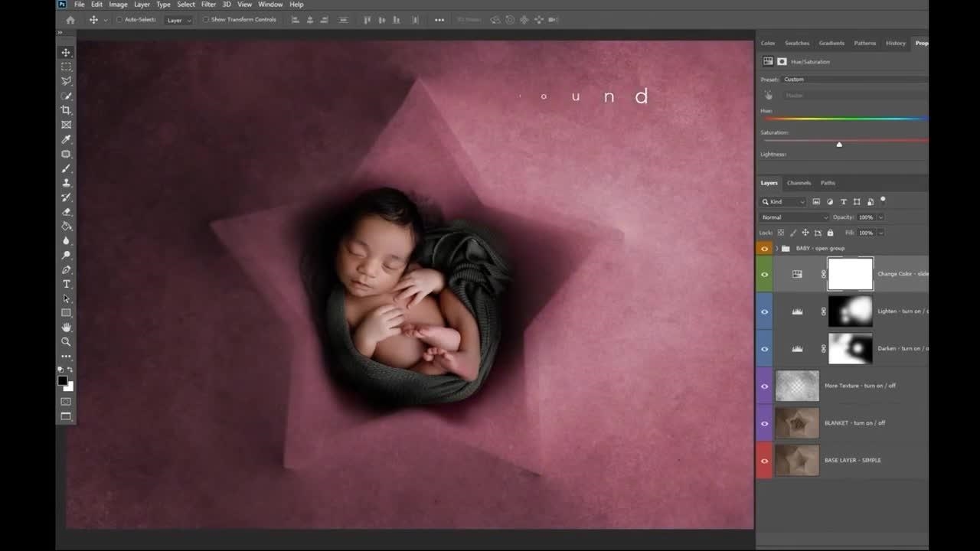Image resolution: width=980 pixels, height=551 pixels.
Task: Expand the BABY - open group folder
Action: [776, 249]
